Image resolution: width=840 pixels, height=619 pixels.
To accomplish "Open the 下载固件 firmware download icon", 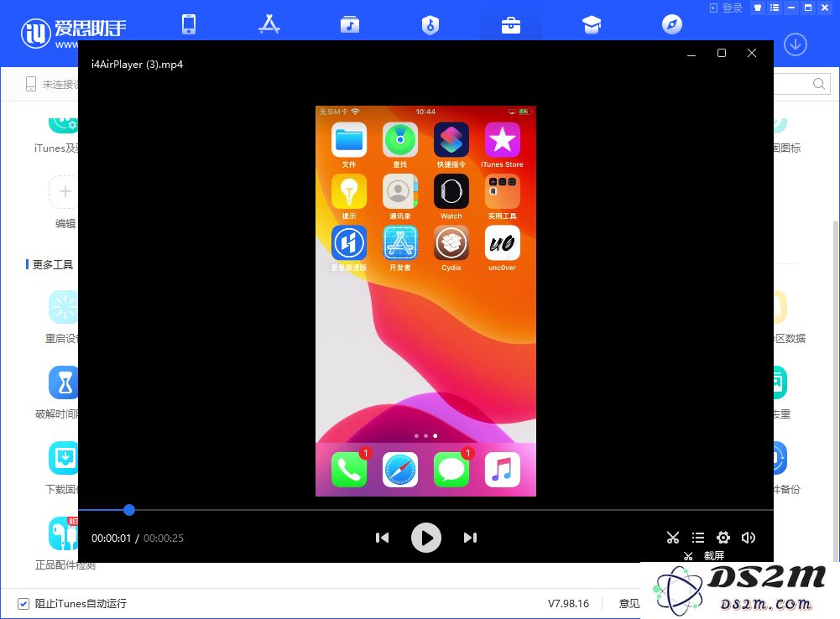I will point(63,458).
